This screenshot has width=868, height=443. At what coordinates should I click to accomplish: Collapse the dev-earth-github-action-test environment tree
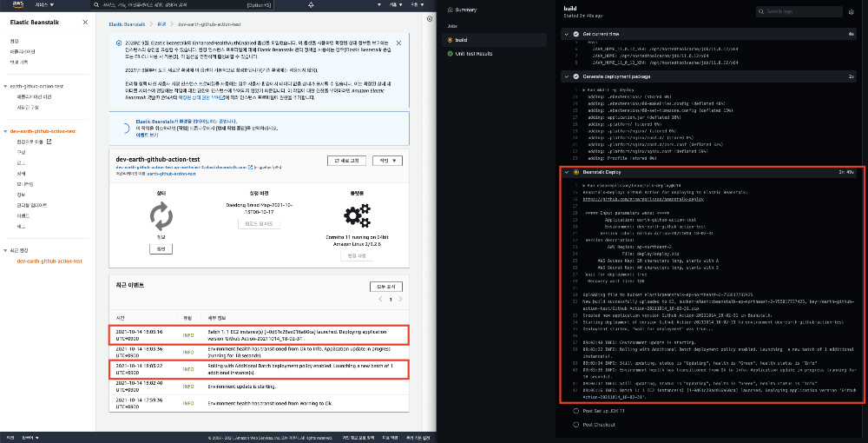5,131
